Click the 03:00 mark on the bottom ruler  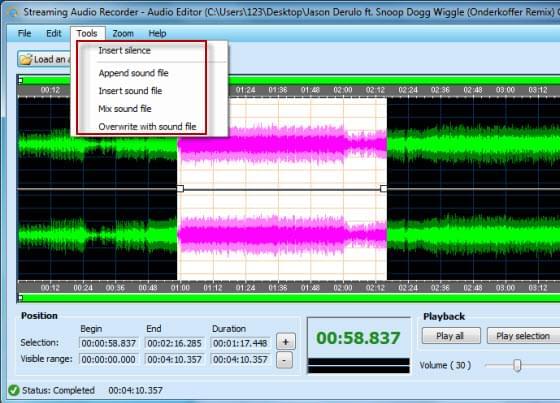[505, 288]
